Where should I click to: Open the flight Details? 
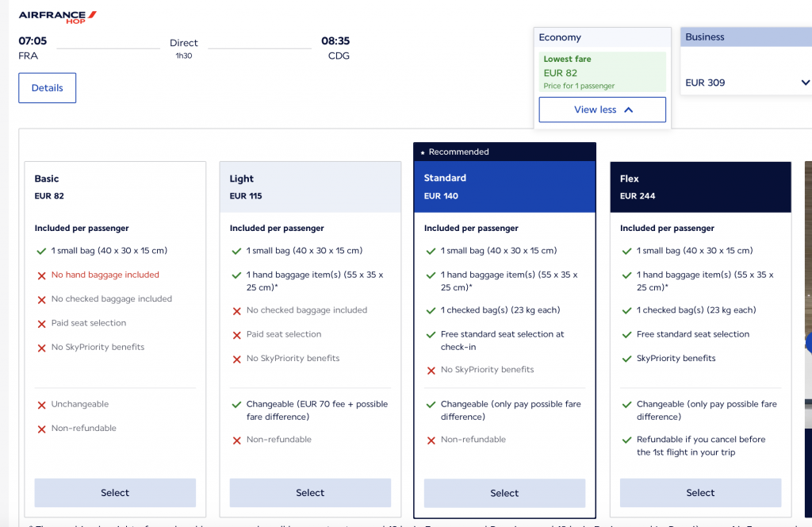47,88
